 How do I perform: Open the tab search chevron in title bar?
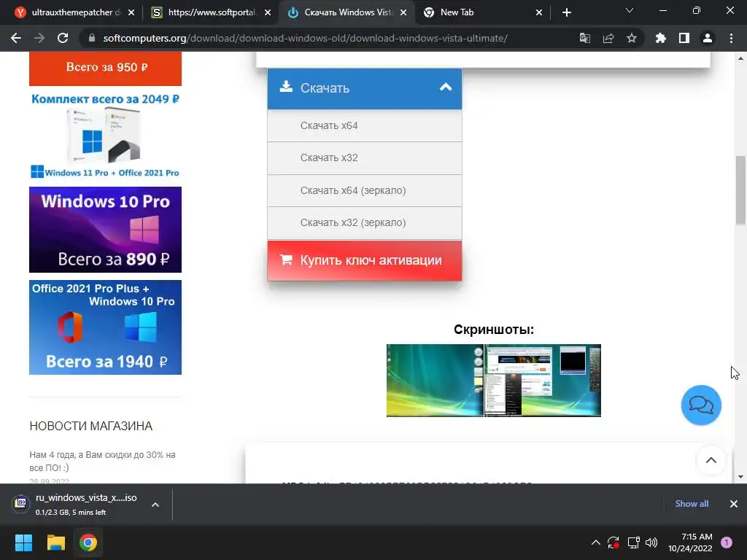tap(630, 10)
